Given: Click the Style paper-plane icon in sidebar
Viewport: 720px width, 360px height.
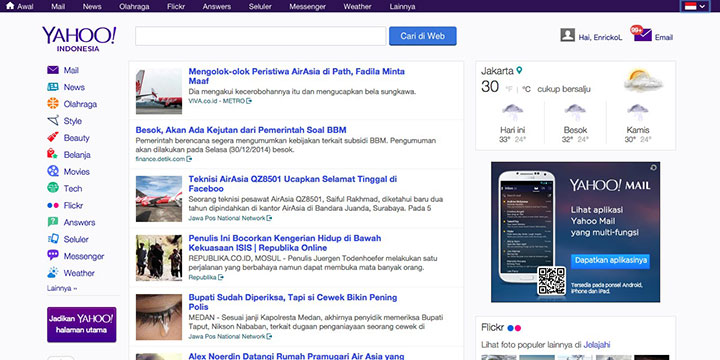Looking at the screenshot, I should (x=53, y=121).
